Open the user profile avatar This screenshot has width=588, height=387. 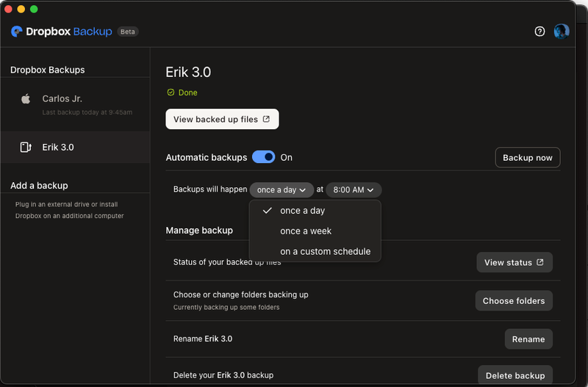(562, 32)
